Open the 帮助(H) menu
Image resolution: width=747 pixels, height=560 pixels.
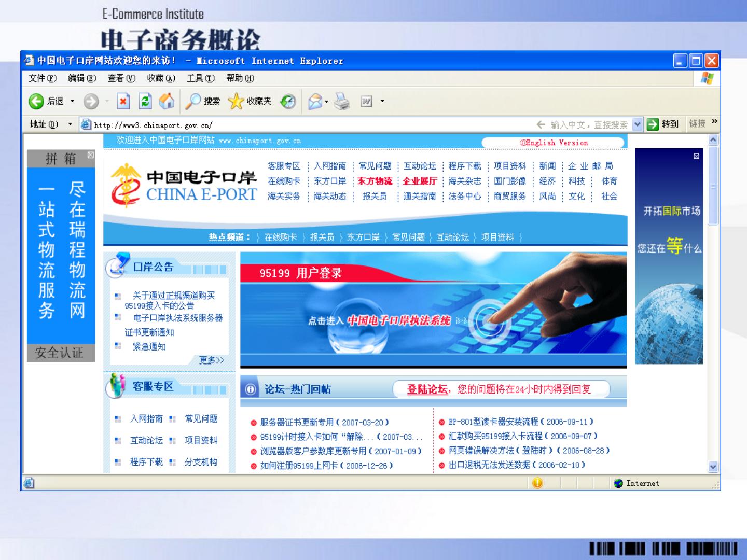point(240,78)
